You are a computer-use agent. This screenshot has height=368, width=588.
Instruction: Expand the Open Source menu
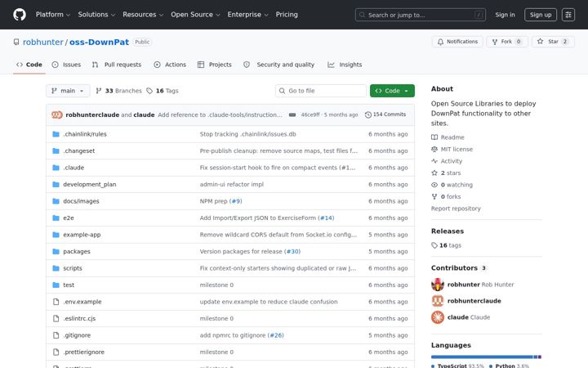195,15
